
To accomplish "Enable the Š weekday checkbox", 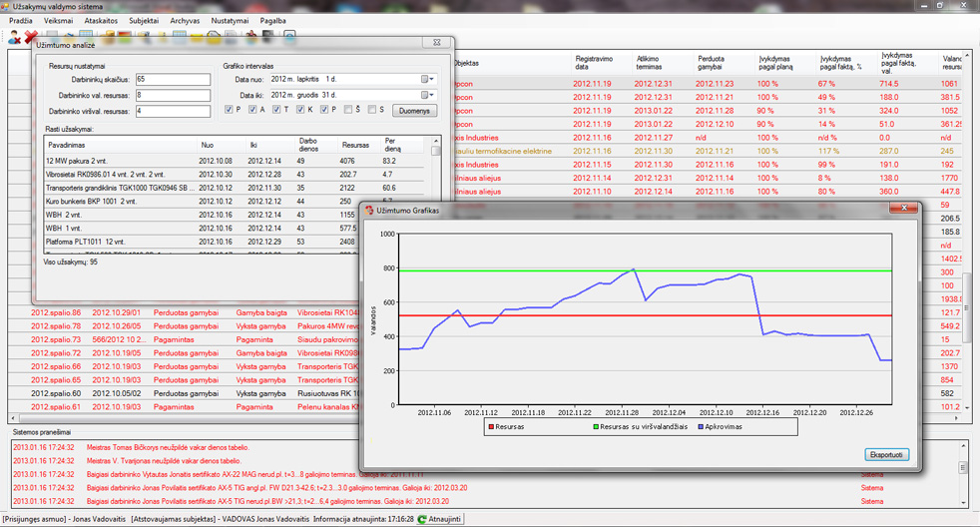I will pos(348,110).
